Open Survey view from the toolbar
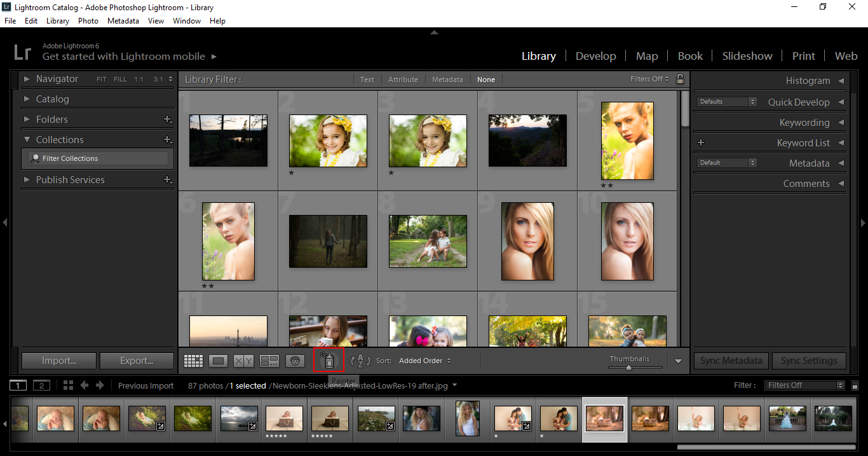The image size is (868, 456). pyautogui.click(x=269, y=361)
